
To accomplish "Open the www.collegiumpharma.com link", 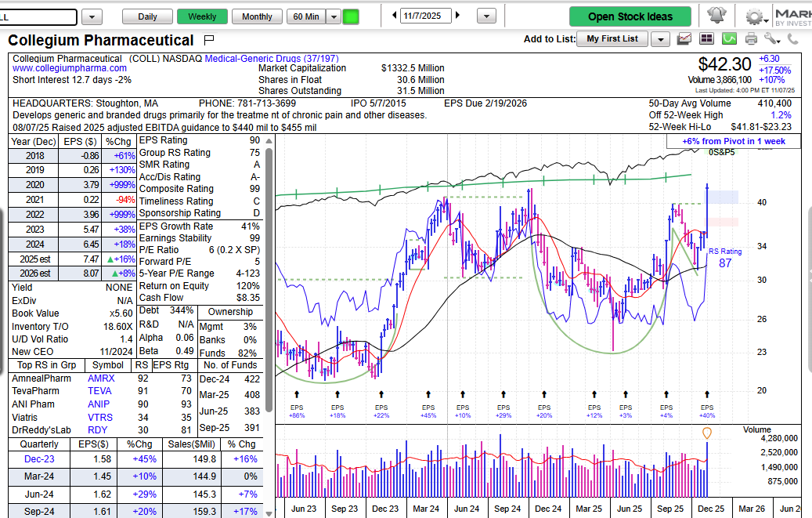I will 70,68.
